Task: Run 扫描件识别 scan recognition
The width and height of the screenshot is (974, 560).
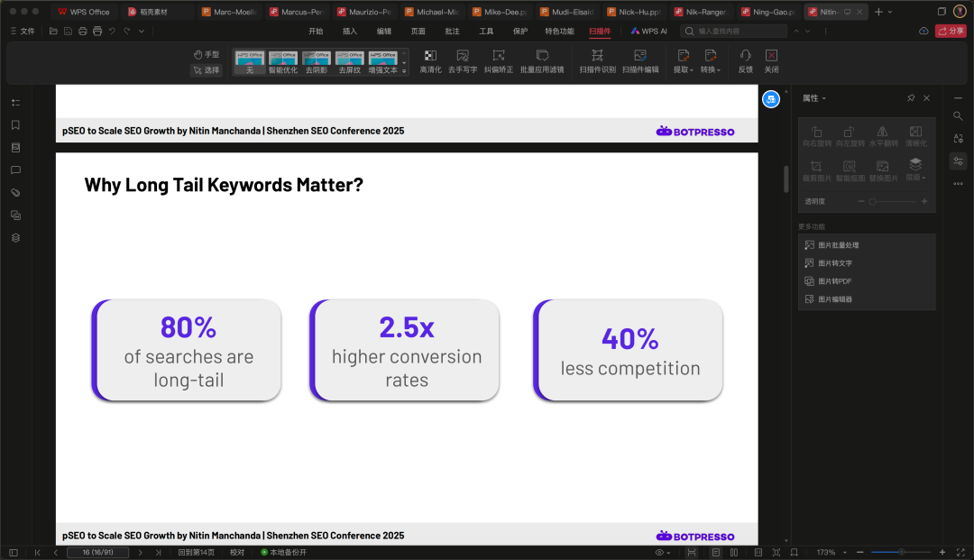Action: click(597, 61)
